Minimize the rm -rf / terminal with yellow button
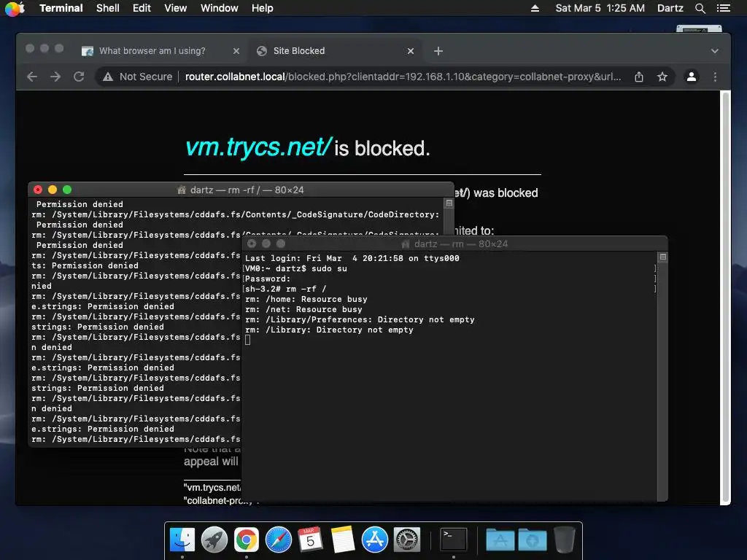This screenshot has height=560, width=747. click(x=53, y=190)
